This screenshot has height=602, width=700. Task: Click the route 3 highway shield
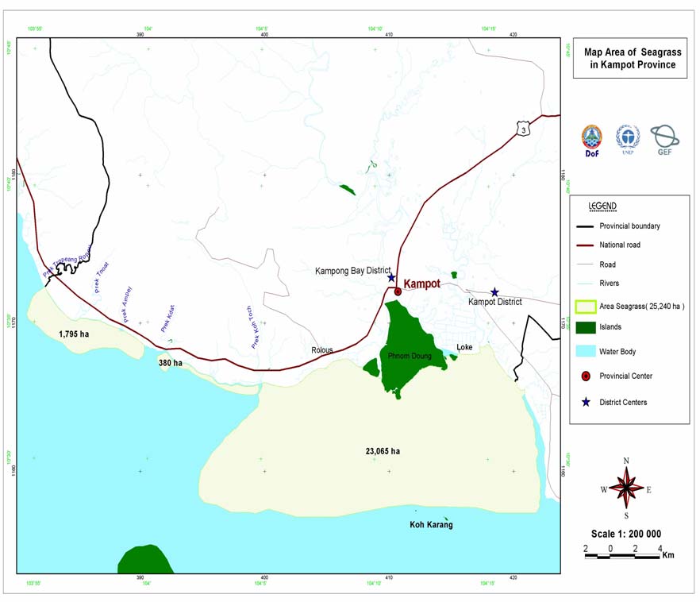[522, 129]
